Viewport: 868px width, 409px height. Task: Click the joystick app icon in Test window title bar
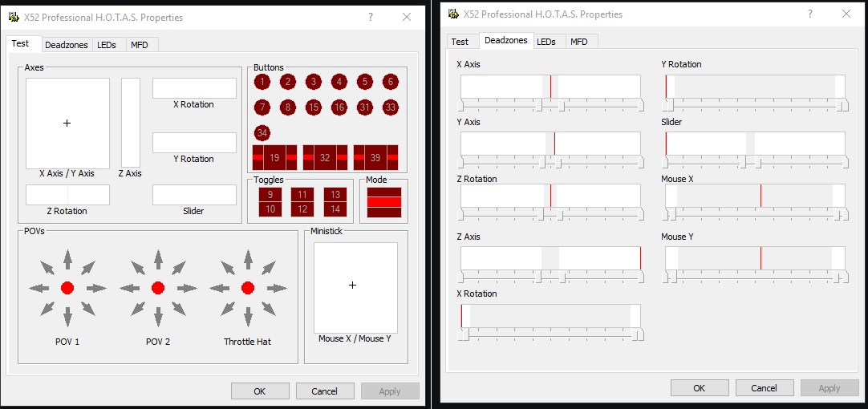point(14,17)
